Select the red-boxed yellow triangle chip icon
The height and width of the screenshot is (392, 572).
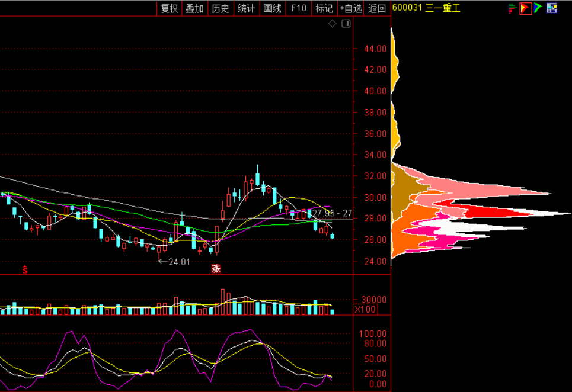[525, 8]
